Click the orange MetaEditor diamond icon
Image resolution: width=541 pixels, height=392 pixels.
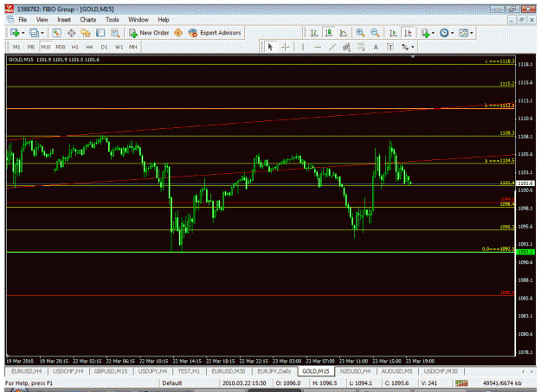pyautogui.click(x=178, y=33)
